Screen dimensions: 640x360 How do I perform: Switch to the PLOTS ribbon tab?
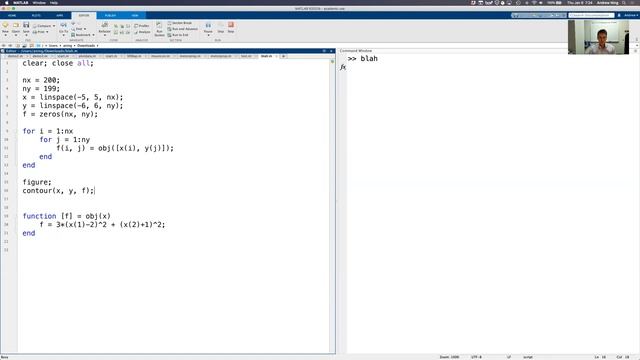[x=36, y=16]
